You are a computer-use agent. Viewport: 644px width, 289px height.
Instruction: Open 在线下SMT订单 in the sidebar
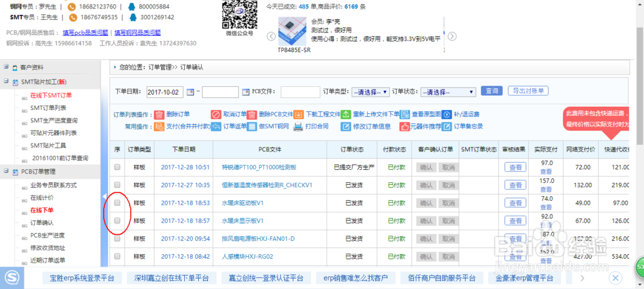[51, 95]
